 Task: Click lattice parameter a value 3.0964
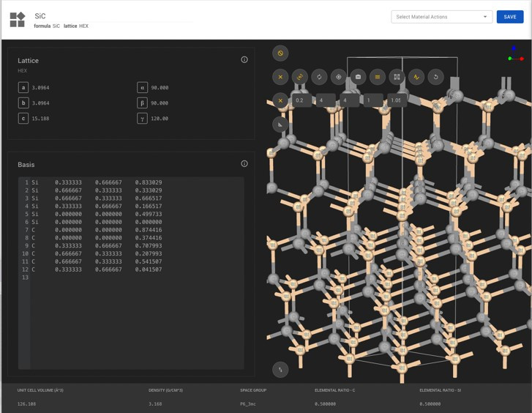[40, 88]
